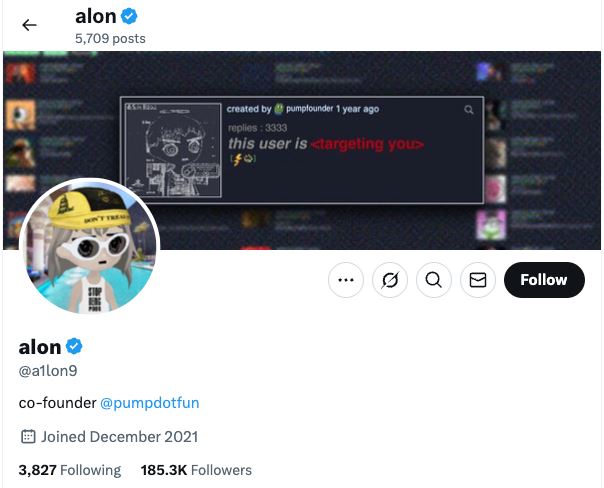The width and height of the screenshot is (604, 488).
Task: Click the alon name in the top header
Action: [x=95, y=16]
